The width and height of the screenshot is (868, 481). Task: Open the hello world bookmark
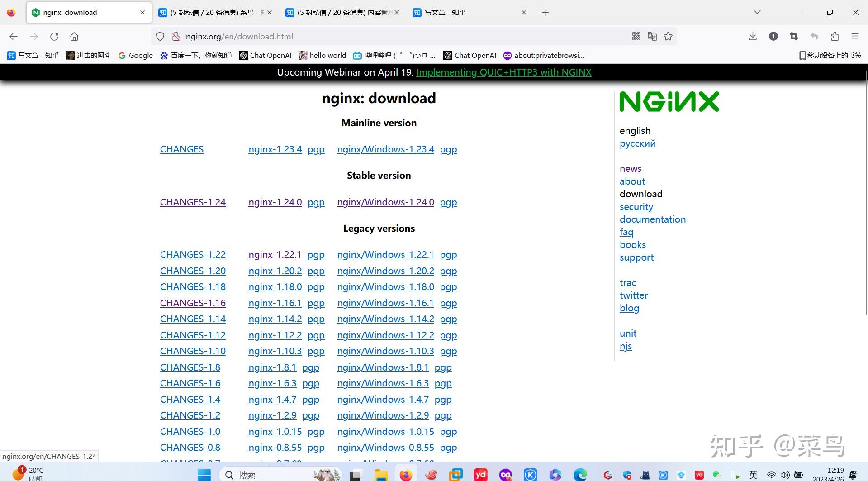[x=322, y=56]
